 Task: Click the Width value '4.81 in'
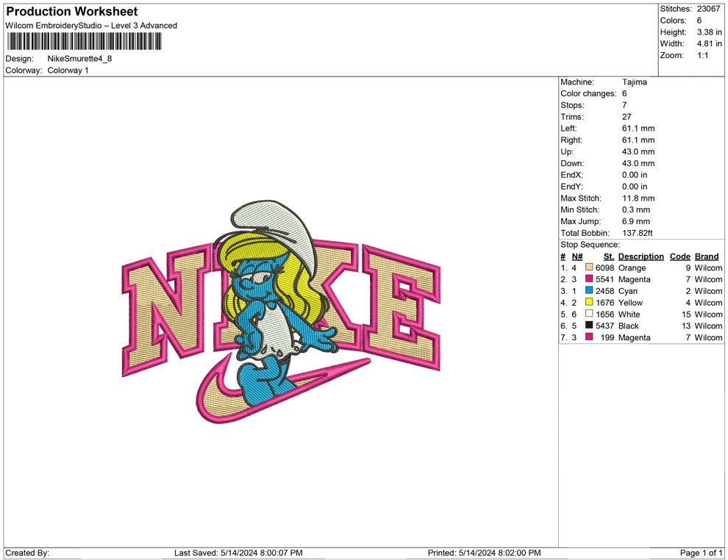coord(710,43)
